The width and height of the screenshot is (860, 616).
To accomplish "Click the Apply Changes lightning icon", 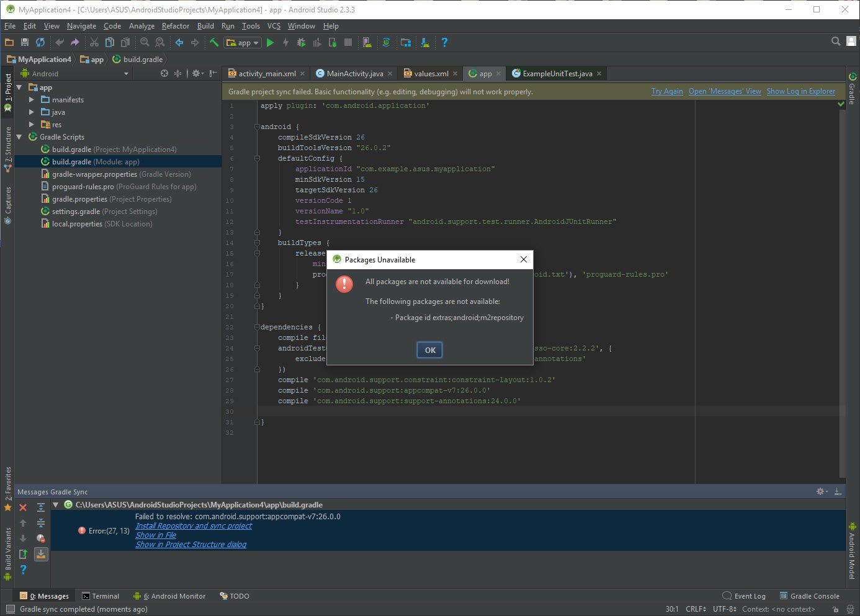I will (x=285, y=42).
